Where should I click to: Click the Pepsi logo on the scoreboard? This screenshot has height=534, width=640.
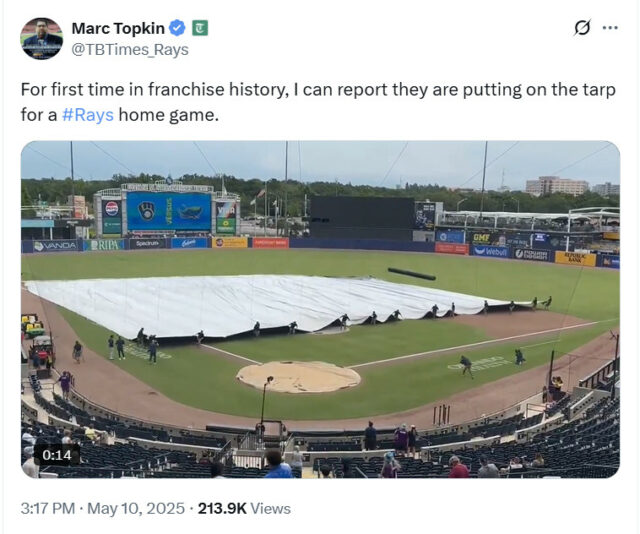(112, 209)
